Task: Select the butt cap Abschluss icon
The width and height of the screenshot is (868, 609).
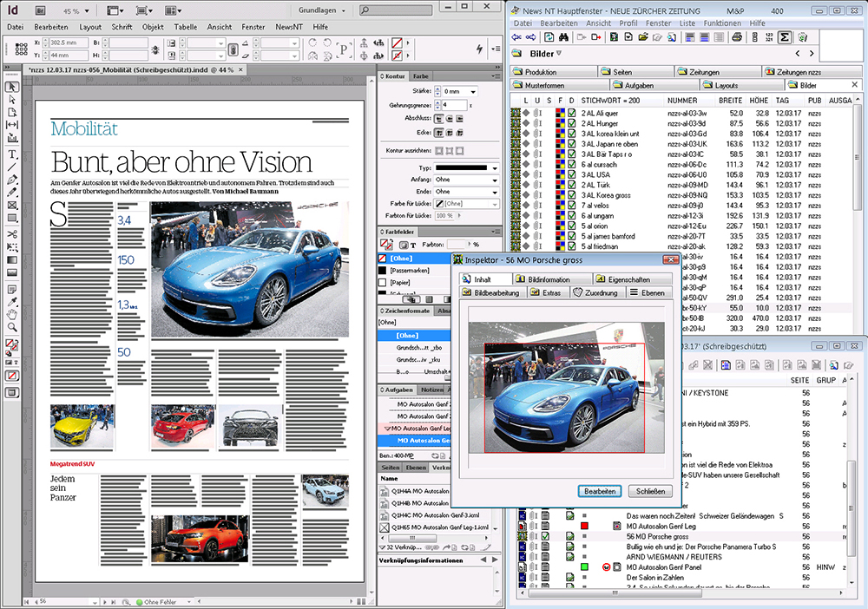Action: pos(439,118)
